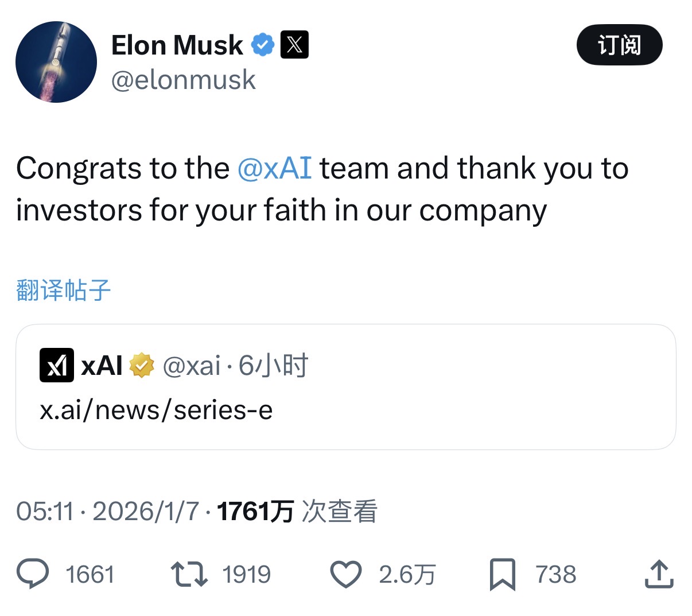
Task: Open the x.ai/news/series-e link
Action: [155, 409]
